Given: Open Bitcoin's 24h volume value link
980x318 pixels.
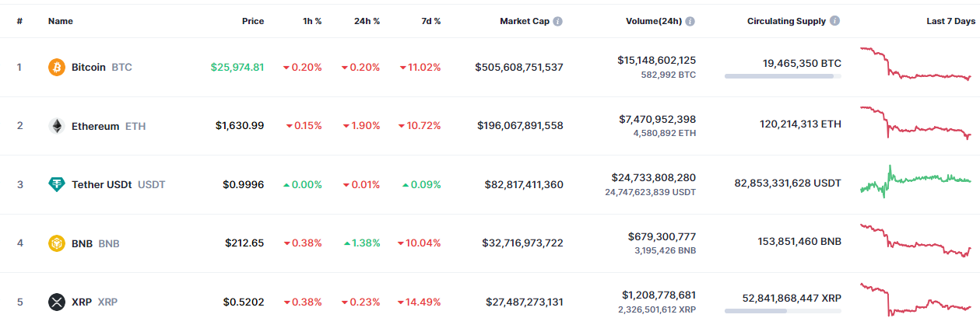Looking at the screenshot, I should tap(656, 60).
